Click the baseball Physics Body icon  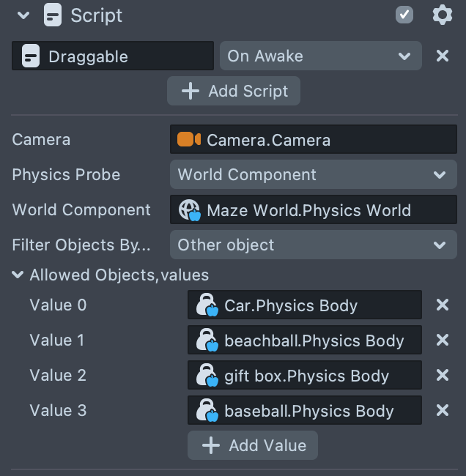coord(207,411)
